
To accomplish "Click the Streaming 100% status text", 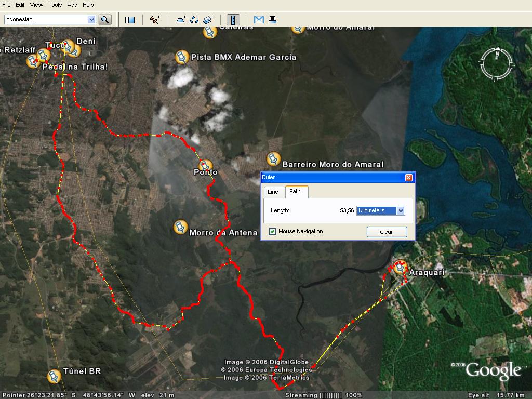I will pyautogui.click(x=324, y=395).
